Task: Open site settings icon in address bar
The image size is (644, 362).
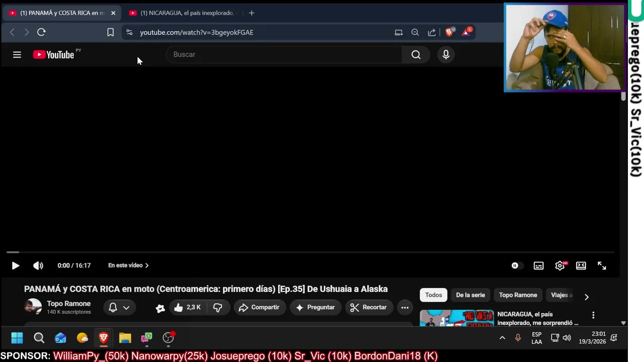Action: pos(129,32)
